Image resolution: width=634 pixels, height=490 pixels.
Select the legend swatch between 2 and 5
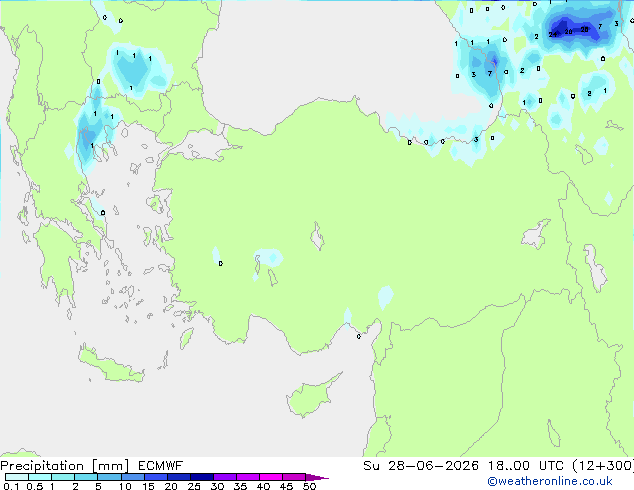(x=86, y=477)
